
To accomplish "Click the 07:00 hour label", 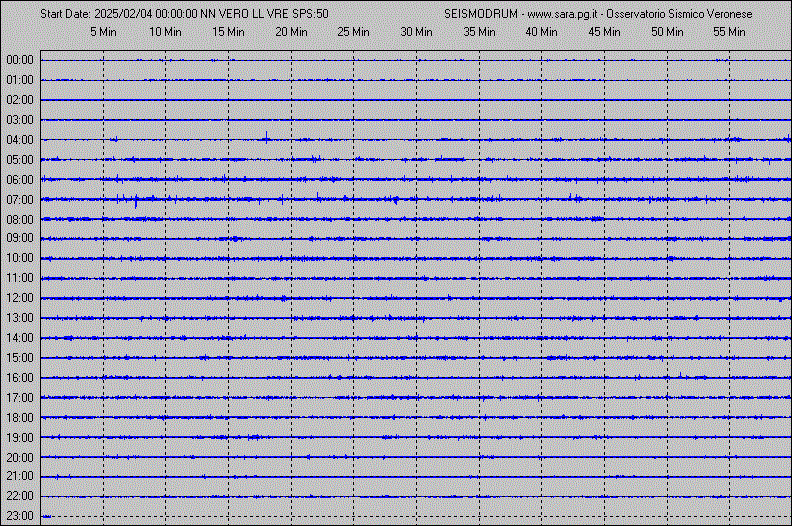I will pos(20,200).
